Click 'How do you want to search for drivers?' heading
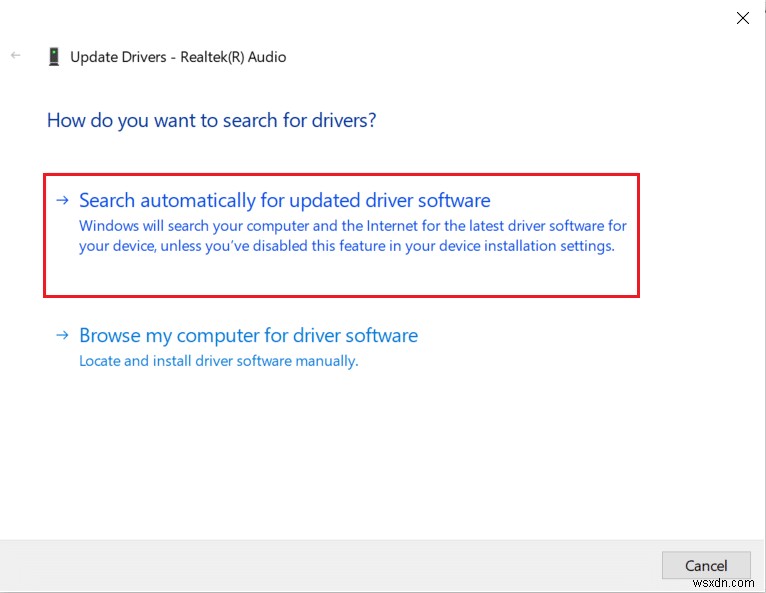766x593 pixels. 212,121
